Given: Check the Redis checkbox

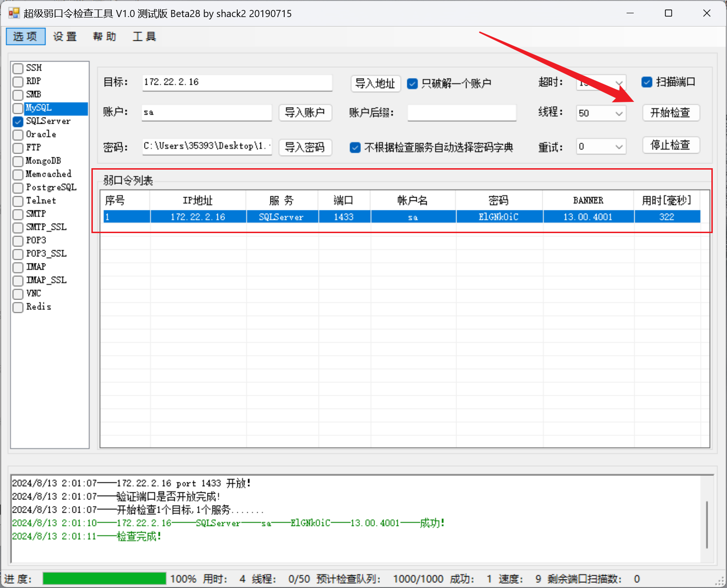Looking at the screenshot, I should [x=18, y=307].
